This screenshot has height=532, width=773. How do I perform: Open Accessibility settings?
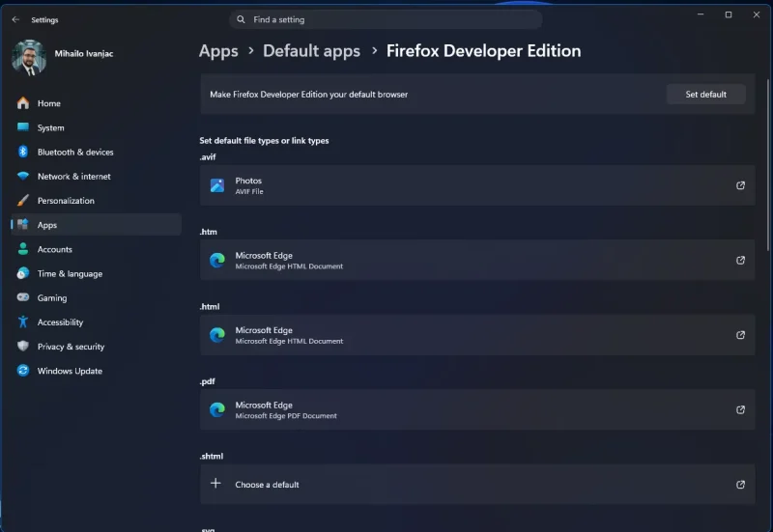click(96, 322)
